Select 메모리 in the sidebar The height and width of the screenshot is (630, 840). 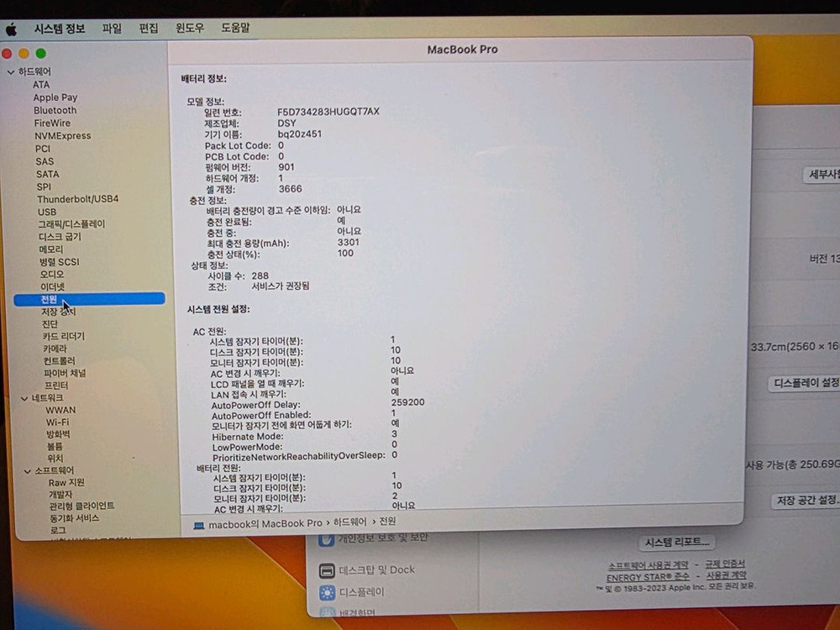pyautogui.click(x=51, y=249)
